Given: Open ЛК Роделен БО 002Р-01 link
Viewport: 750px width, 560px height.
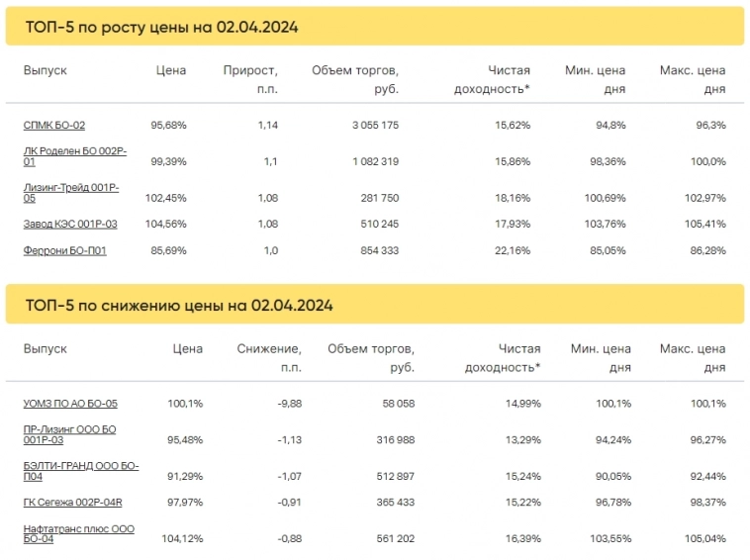Looking at the screenshot, I should click(74, 155).
